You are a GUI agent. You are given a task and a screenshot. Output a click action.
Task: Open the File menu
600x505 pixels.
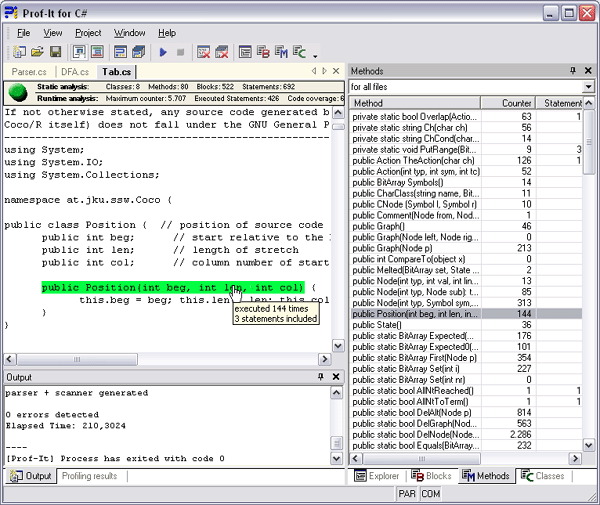[x=23, y=33]
